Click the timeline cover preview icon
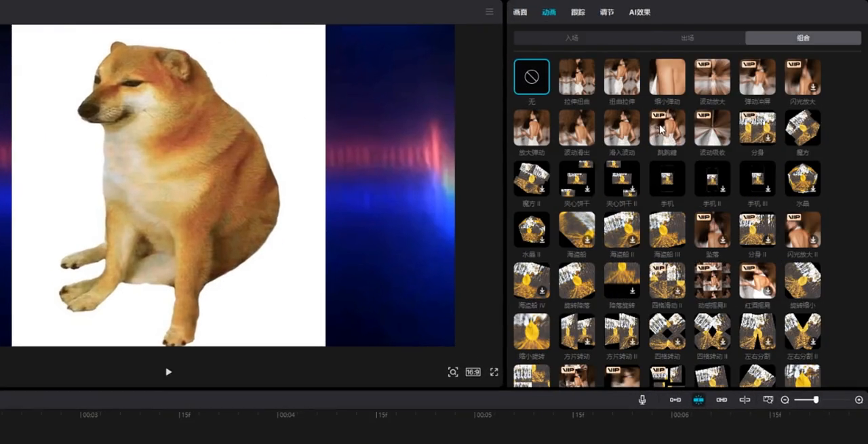This screenshot has height=444, width=868. (768, 400)
